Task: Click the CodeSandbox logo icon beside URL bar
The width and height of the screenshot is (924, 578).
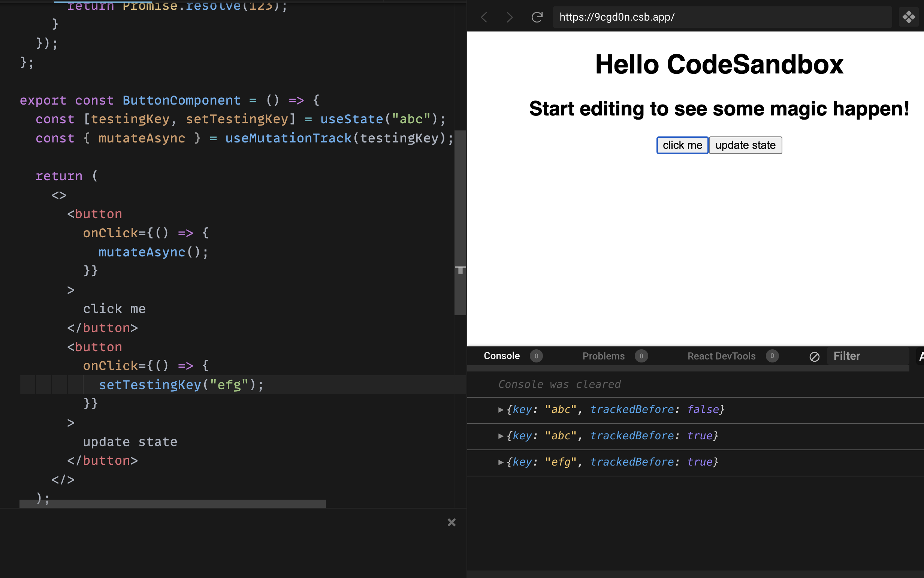Action: [908, 17]
